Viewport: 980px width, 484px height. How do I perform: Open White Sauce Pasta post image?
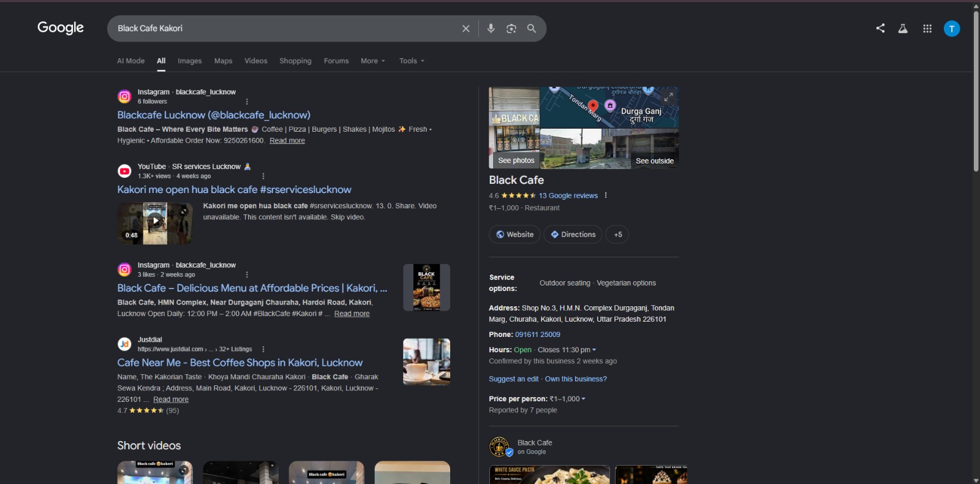tap(549, 475)
